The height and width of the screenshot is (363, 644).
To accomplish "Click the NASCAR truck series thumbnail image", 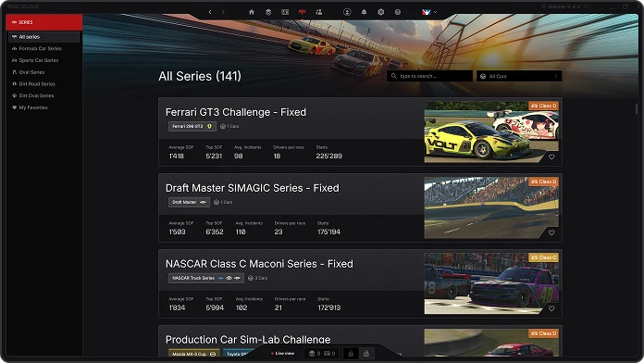I will pyautogui.click(x=491, y=283).
